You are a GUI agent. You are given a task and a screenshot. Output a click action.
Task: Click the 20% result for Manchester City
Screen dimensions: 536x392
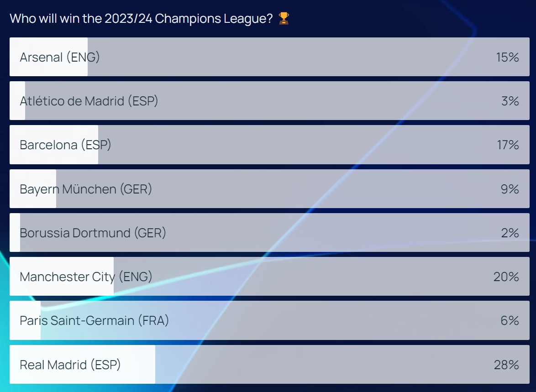click(506, 277)
